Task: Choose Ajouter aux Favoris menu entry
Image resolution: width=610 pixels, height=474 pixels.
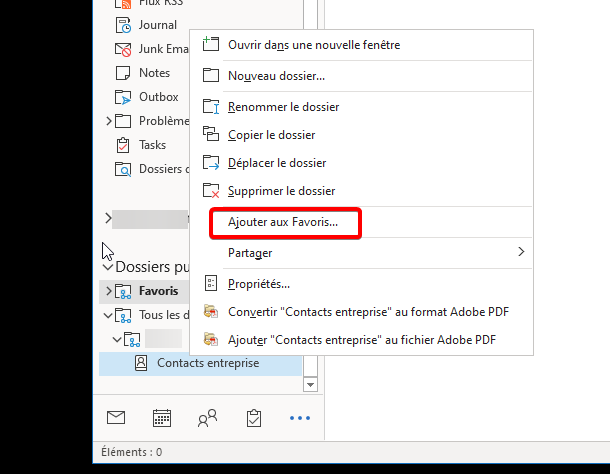Action: tap(284, 223)
